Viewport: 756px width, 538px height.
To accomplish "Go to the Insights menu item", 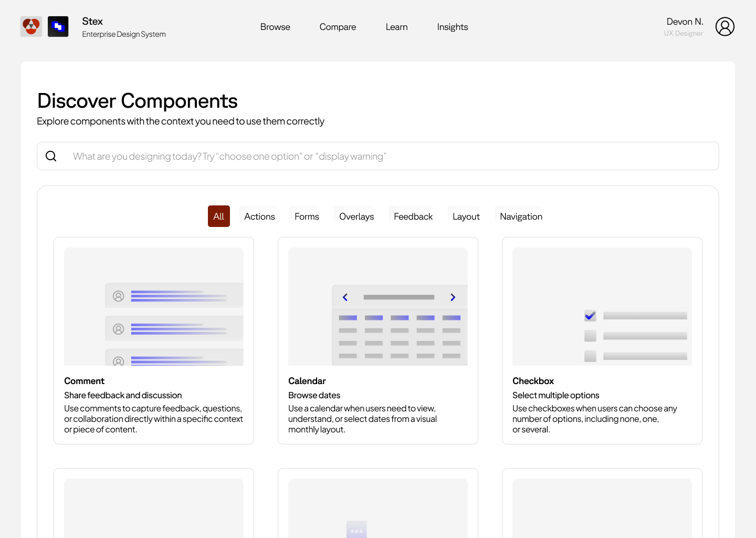I will pos(453,27).
